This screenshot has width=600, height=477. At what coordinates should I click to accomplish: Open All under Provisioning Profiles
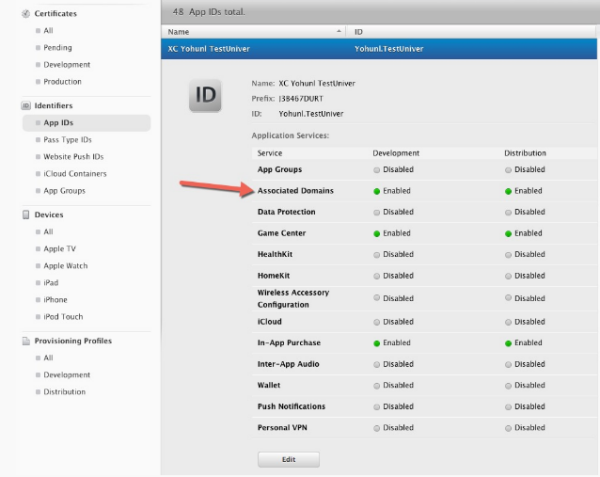tap(48, 358)
